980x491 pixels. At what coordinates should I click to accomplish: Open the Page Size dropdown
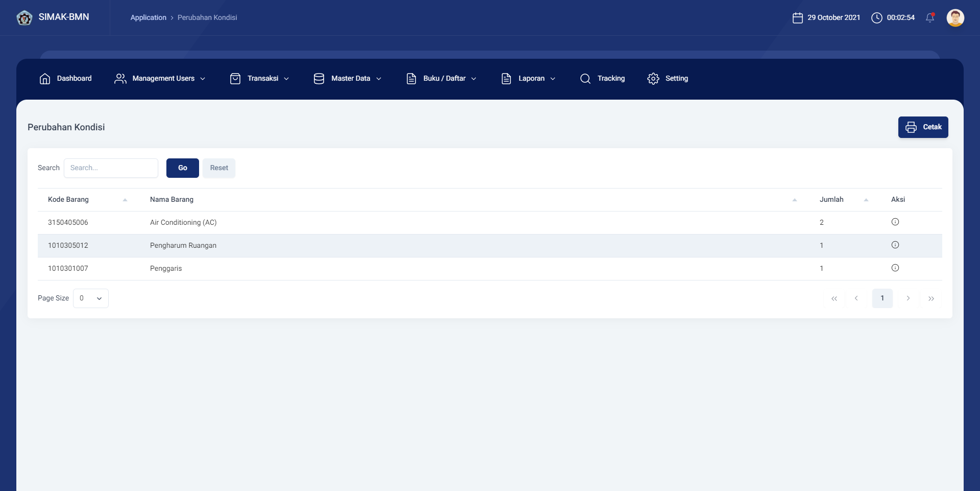coord(91,298)
